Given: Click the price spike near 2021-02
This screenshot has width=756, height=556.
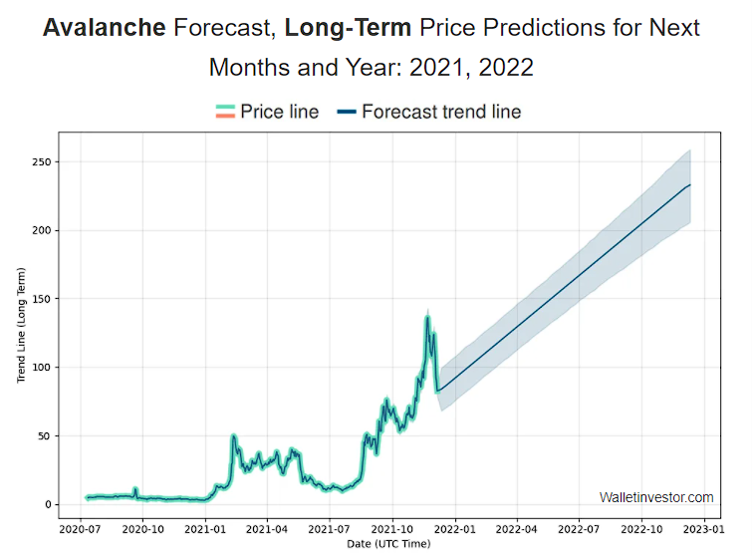Looking at the screenshot, I should (233, 435).
